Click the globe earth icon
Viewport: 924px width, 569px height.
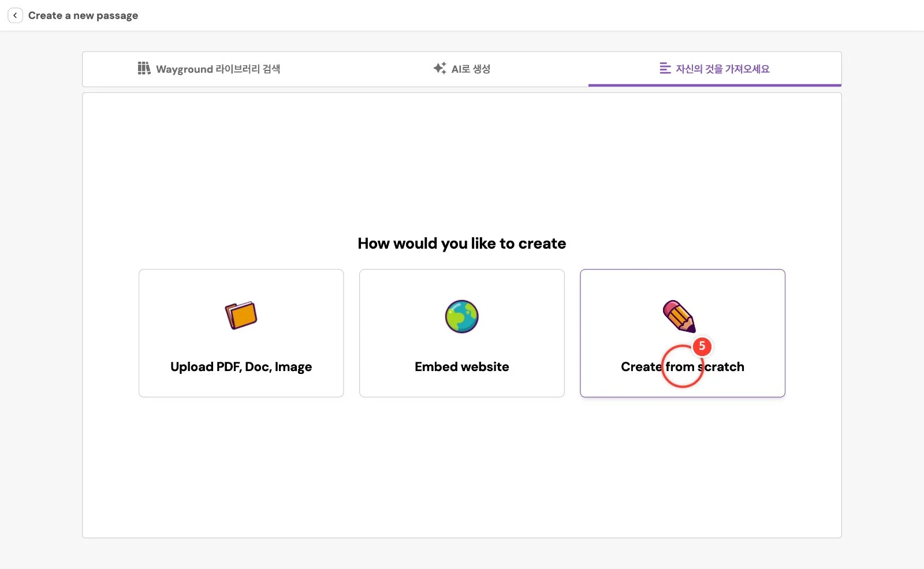pyautogui.click(x=462, y=316)
